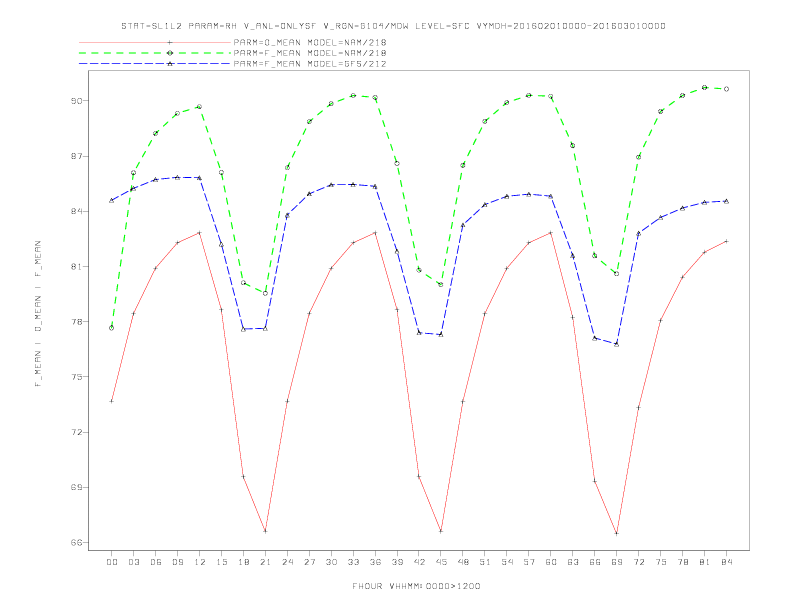Screen dimensions: 792x612
Task: Click x-axis tick label 03
Action: point(133,562)
